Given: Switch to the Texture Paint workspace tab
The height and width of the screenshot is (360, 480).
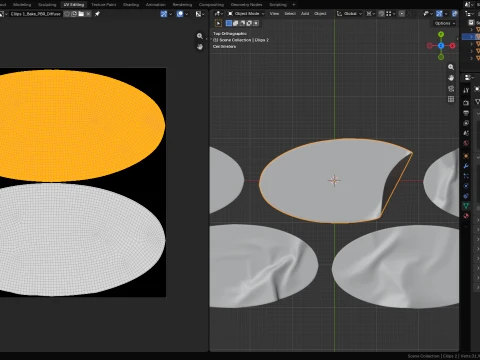Looking at the screenshot, I should [104, 5].
